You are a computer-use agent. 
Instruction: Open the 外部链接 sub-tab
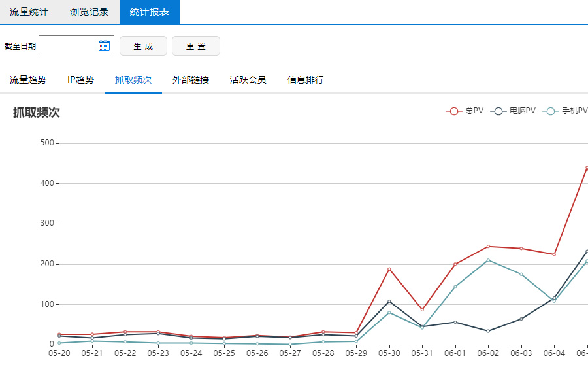(x=191, y=80)
